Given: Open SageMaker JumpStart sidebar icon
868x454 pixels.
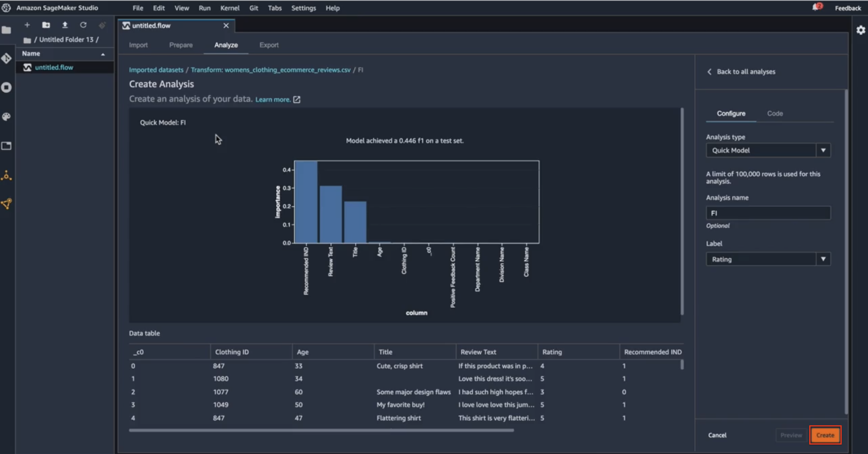Looking at the screenshot, I should pos(6,175).
